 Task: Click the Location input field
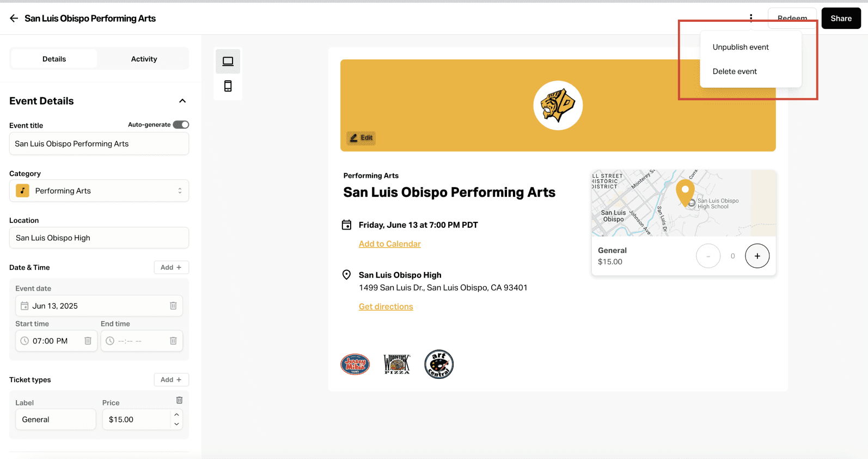click(99, 238)
